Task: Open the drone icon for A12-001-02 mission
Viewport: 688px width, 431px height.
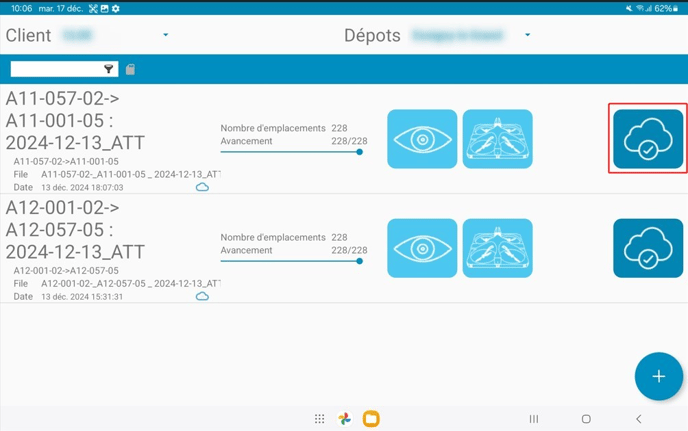Action: coord(497,248)
